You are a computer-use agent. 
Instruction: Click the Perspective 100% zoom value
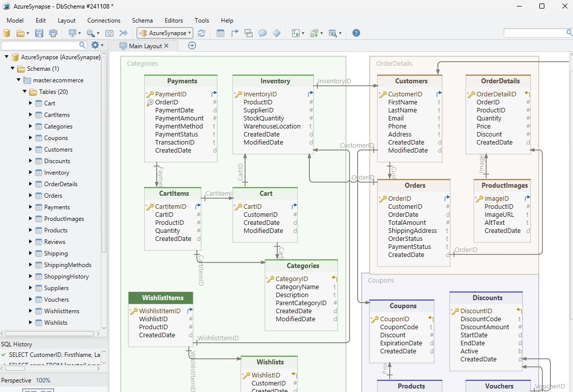click(x=43, y=380)
